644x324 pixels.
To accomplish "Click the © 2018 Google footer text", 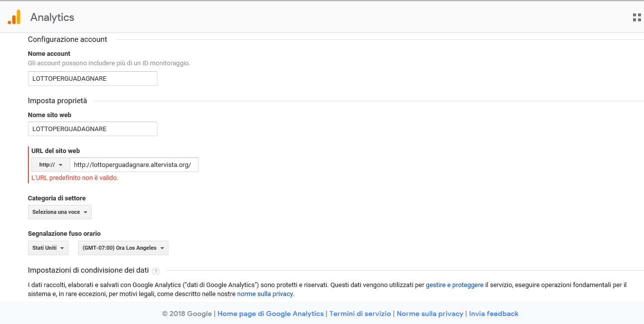I will pyautogui.click(x=187, y=314).
